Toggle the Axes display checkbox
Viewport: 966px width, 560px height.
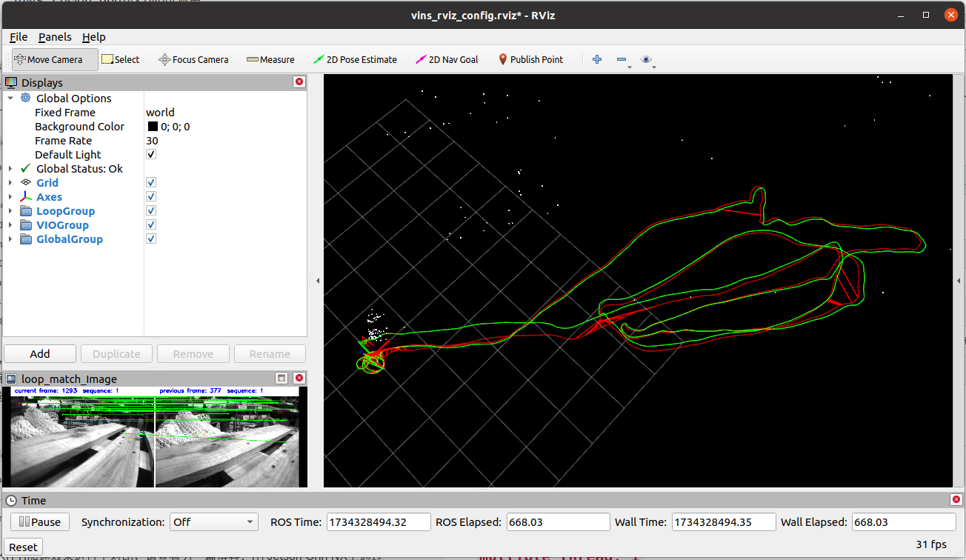pos(151,196)
